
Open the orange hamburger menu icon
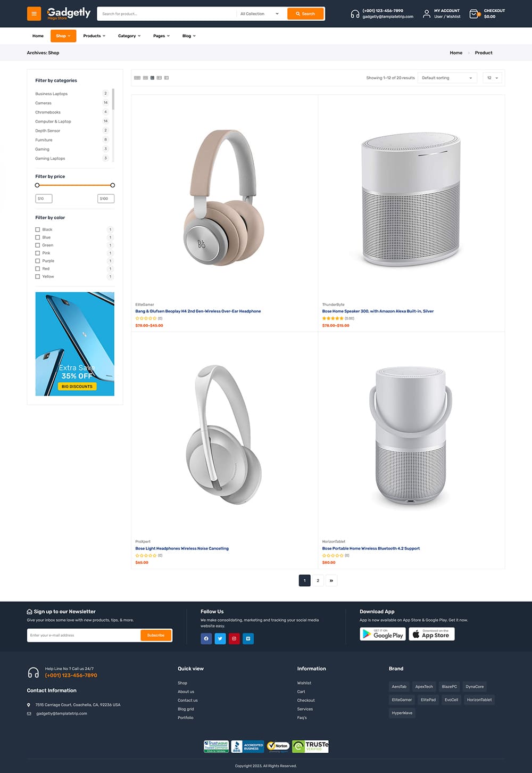coord(34,14)
